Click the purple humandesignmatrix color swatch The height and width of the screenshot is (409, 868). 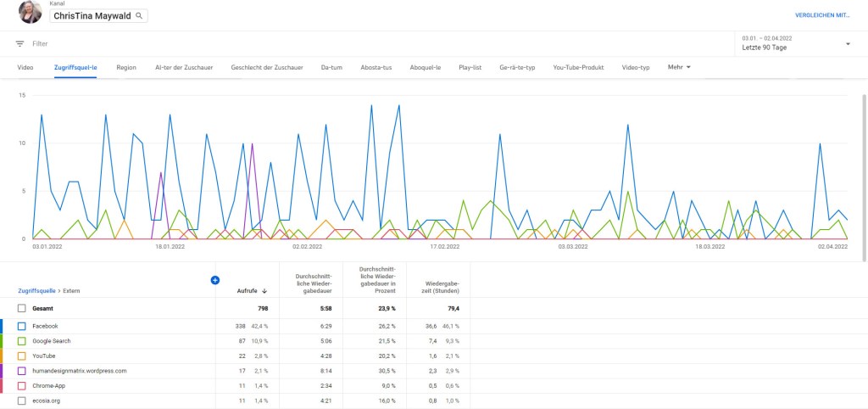pos(2,371)
